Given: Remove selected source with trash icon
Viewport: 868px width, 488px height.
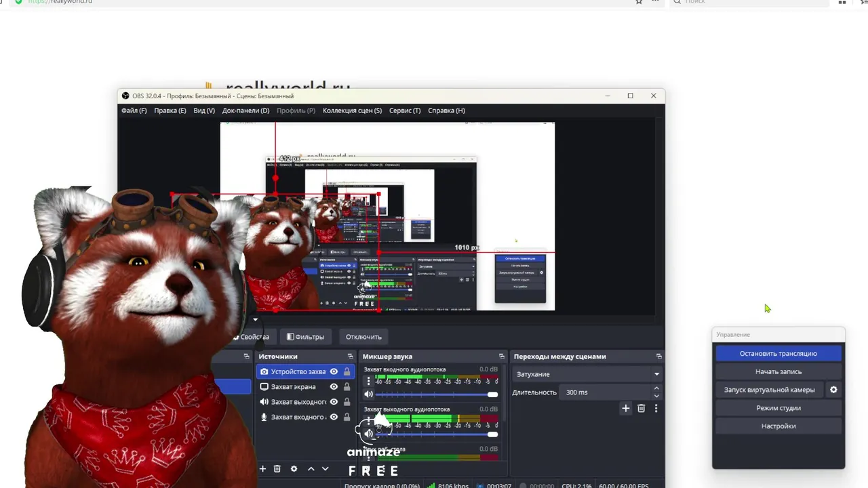Looking at the screenshot, I should click(x=277, y=468).
